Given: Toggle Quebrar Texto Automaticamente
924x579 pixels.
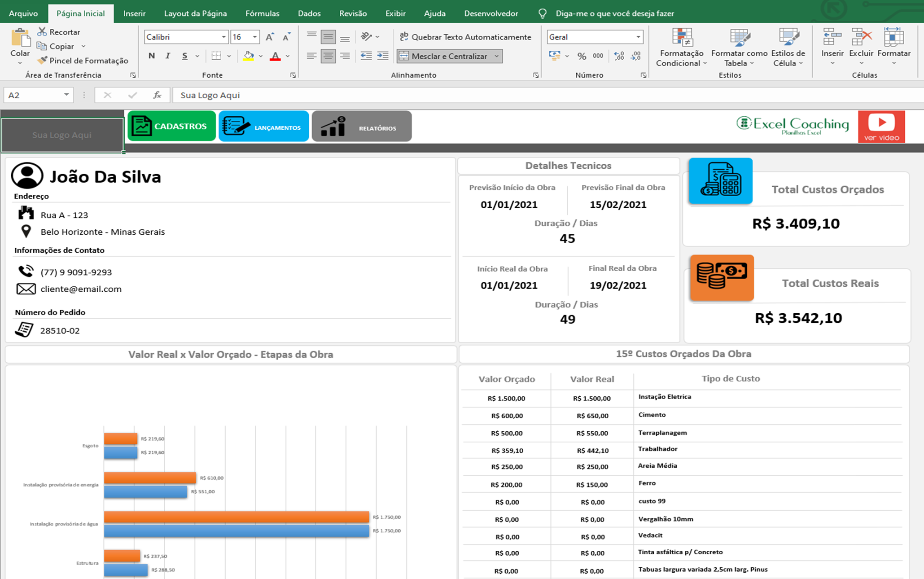Looking at the screenshot, I should coord(465,37).
